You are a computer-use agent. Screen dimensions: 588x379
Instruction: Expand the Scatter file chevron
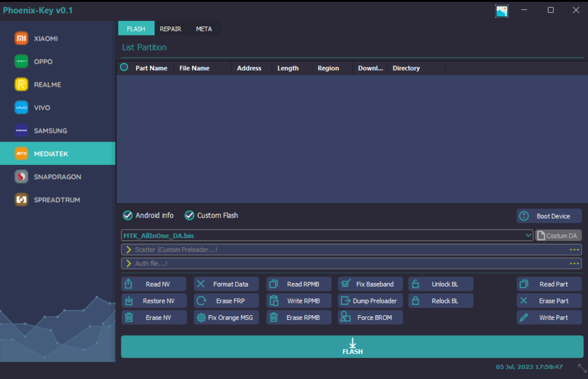coord(129,249)
